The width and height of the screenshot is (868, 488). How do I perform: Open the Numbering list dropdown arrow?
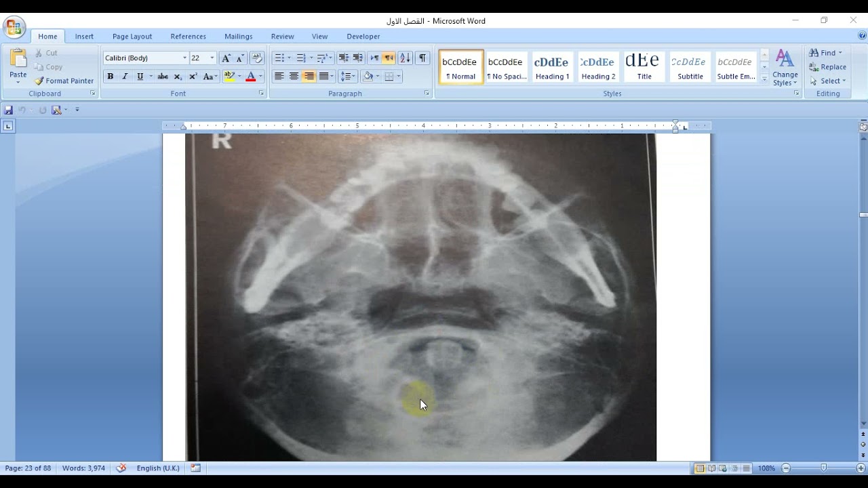click(310, 58)
